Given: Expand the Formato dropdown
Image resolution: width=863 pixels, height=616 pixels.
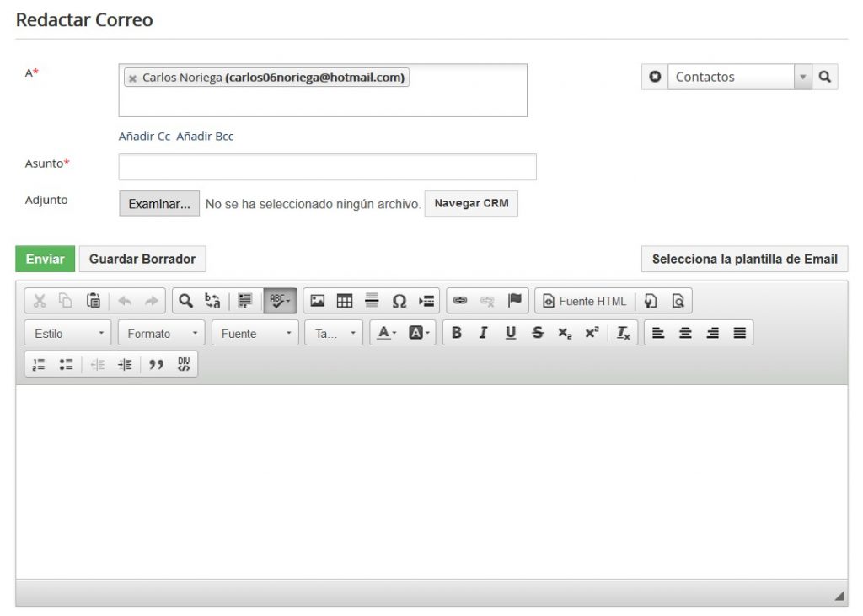Looking at the screenshot, I should (162, 334).
